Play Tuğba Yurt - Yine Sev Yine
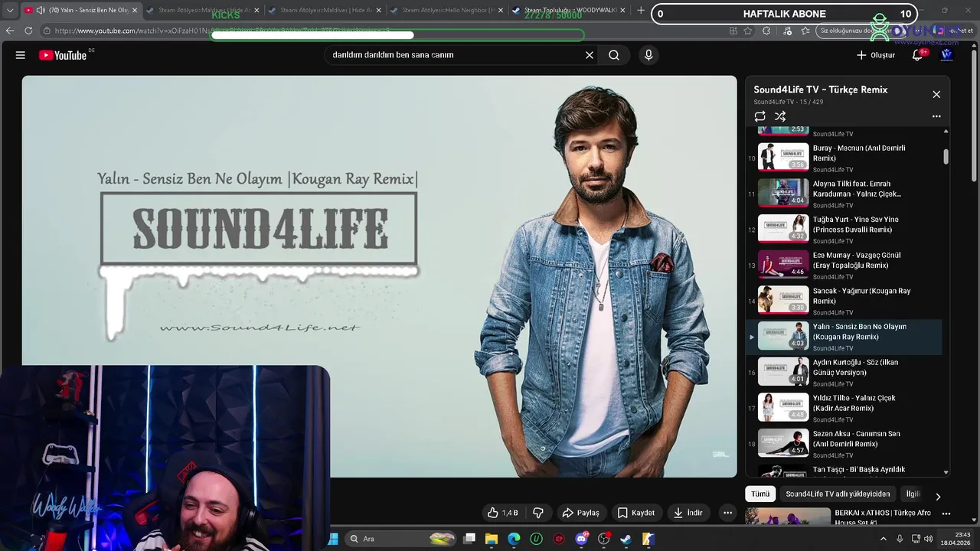 click(x=844, y=230)
